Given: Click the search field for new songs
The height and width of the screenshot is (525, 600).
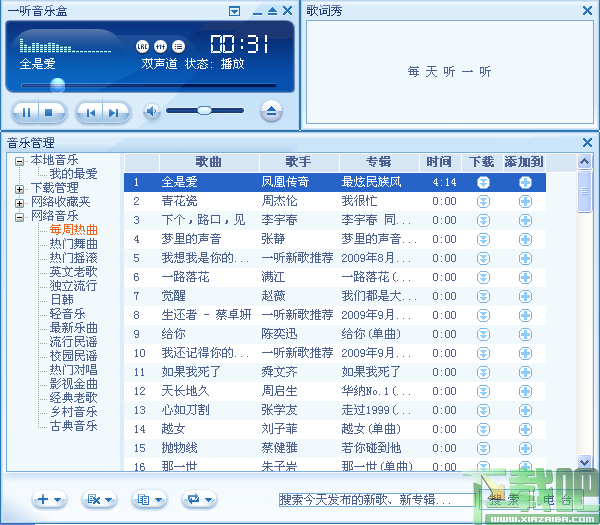Looking at the screenshot, I should (377, 499).
